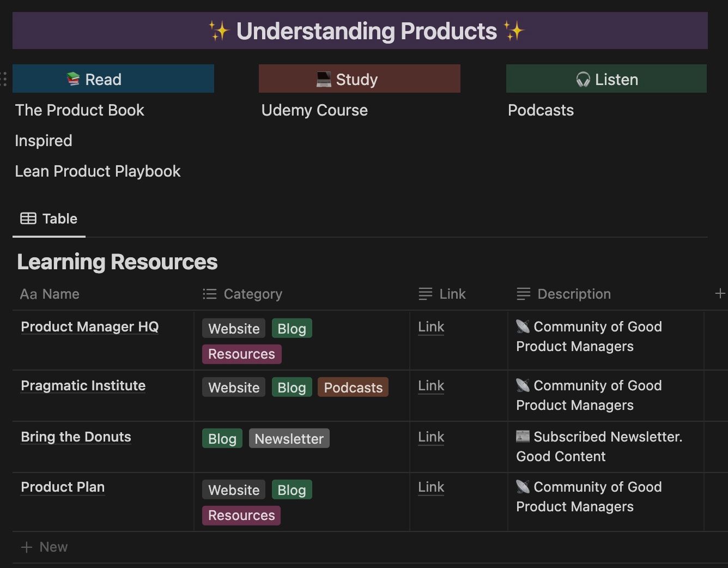Screen dimensions: 728x568
Task: Switch to the Table view tab
Action: [x=49, y=219]
